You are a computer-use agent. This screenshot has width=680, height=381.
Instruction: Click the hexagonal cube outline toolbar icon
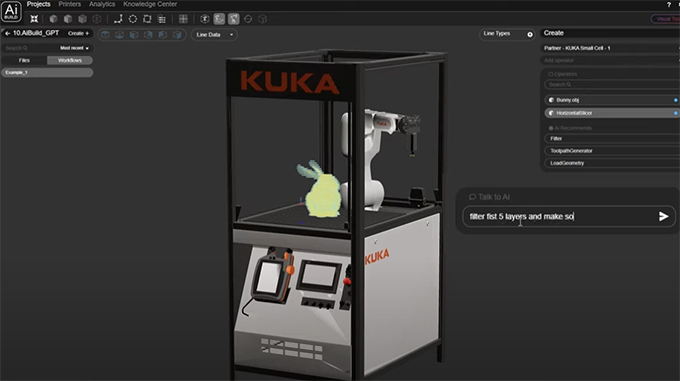pos(205,19)
